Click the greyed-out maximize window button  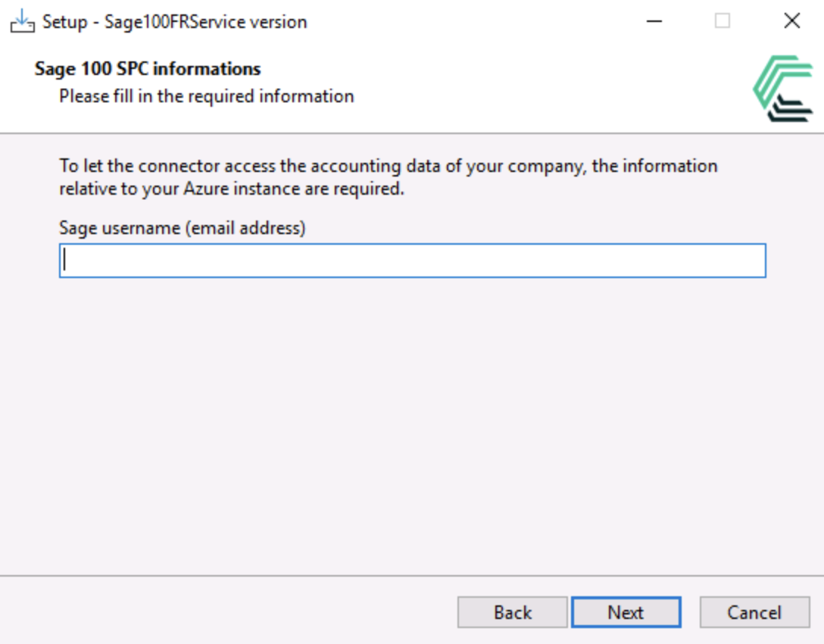tap(723, 21)
